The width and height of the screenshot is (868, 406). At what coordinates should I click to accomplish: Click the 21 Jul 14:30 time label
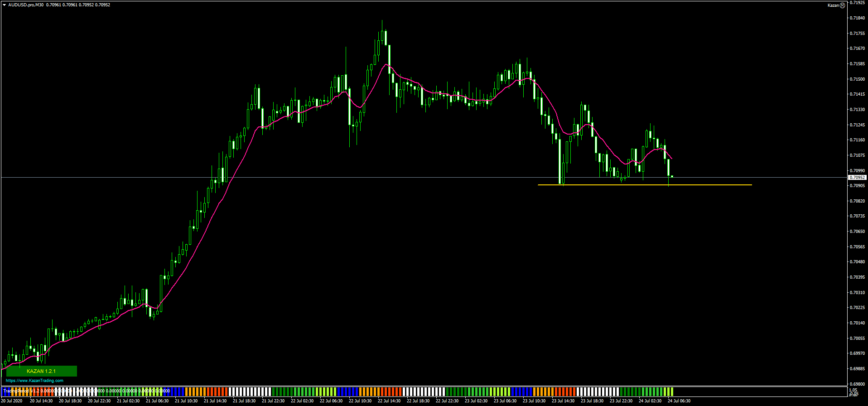[215, 401]
